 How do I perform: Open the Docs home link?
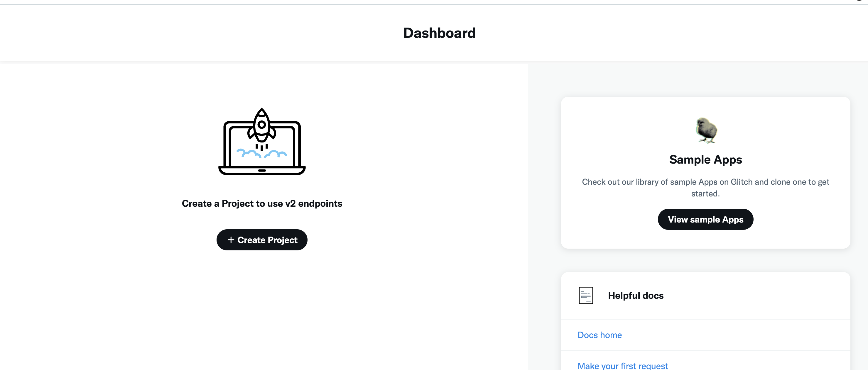pos(600,335)
